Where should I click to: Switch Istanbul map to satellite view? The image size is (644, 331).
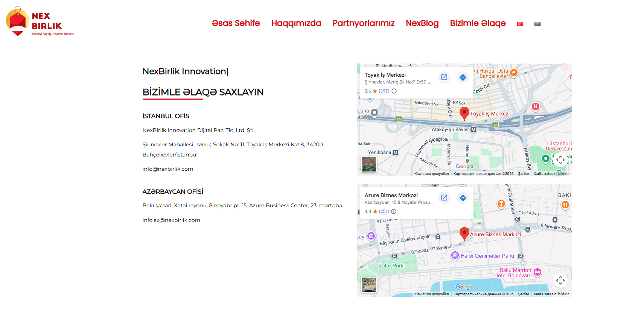[x=369, y=164]
